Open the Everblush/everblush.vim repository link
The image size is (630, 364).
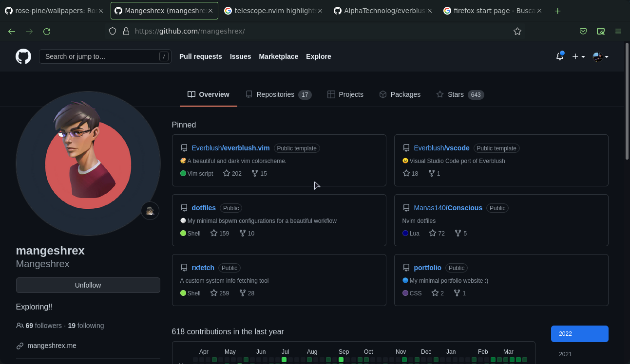[231, 148]
